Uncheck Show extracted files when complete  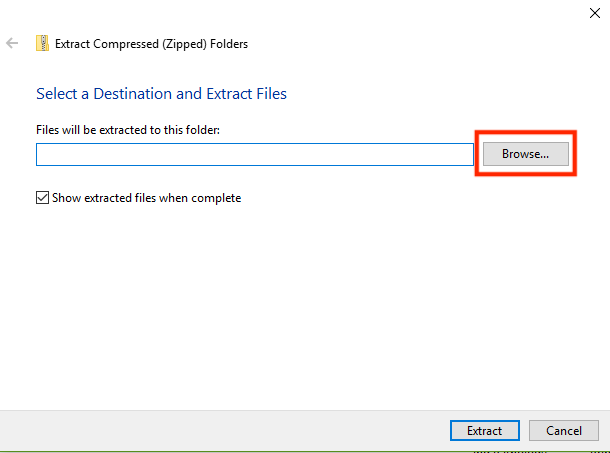pyautogui.click(x=42, y=198)
